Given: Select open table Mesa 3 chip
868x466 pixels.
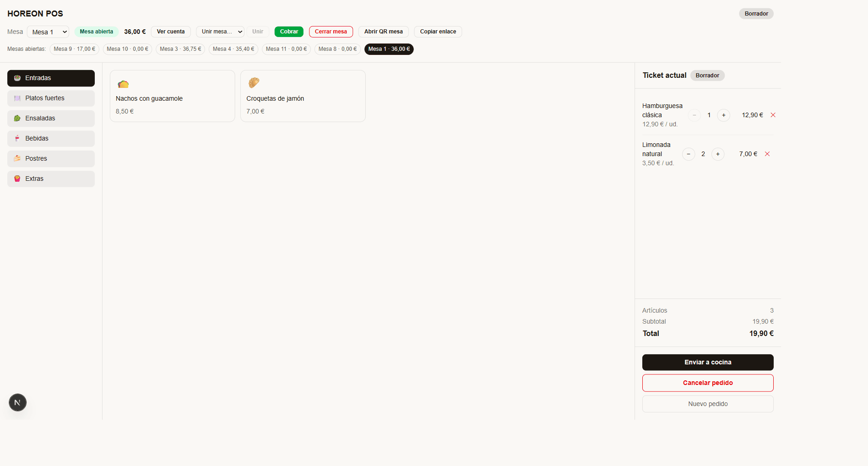Looking at the screenshot, I should (180, 49).
